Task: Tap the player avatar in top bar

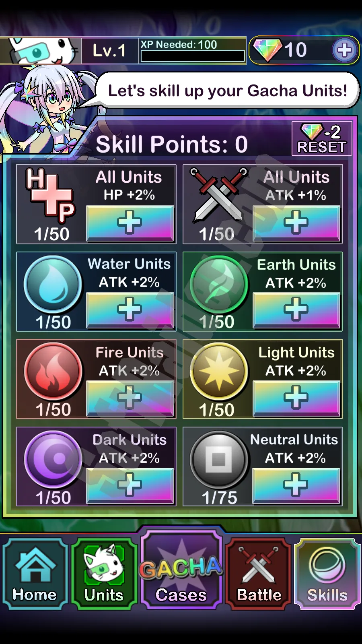Action: 41,51
